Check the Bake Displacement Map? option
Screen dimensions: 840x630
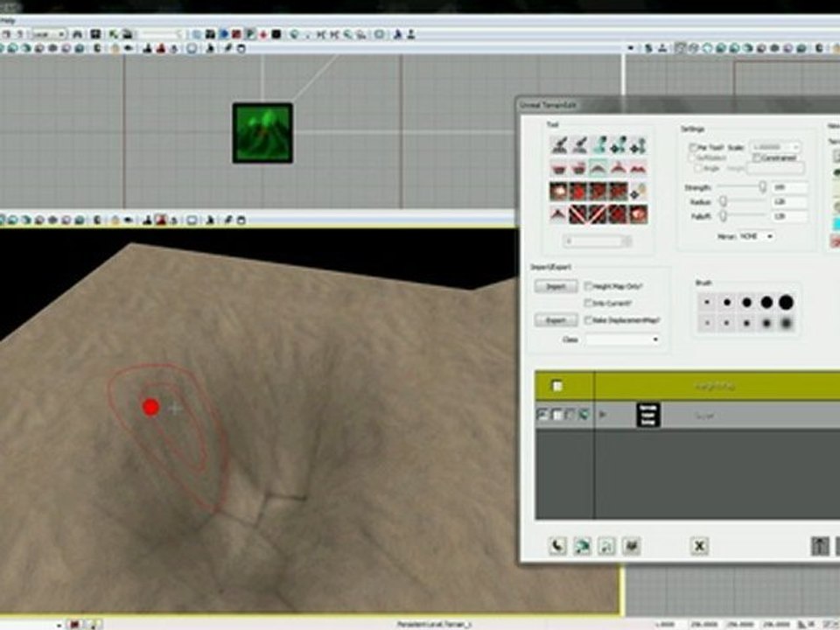click(x=588, y=320)
